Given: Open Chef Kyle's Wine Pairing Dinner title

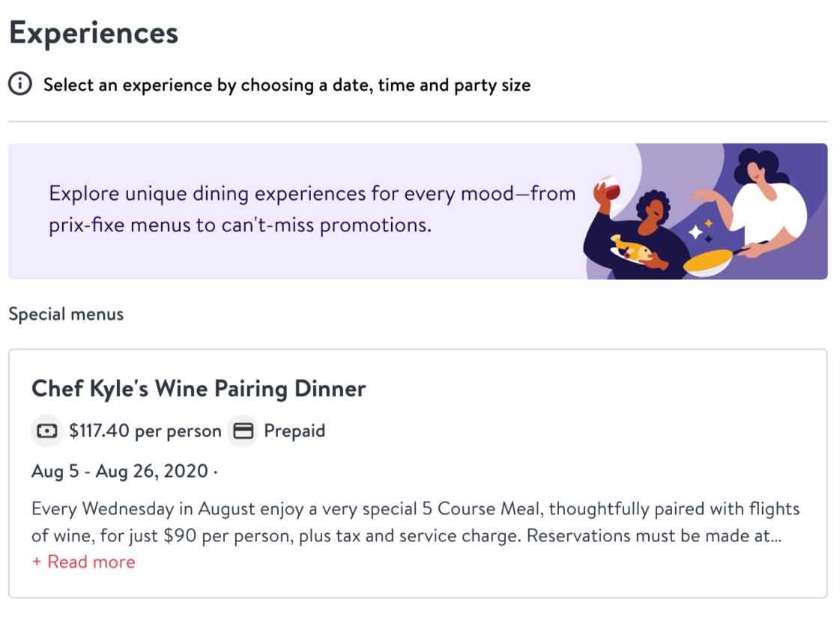Looking at the screenshot, I should point(199,389).
